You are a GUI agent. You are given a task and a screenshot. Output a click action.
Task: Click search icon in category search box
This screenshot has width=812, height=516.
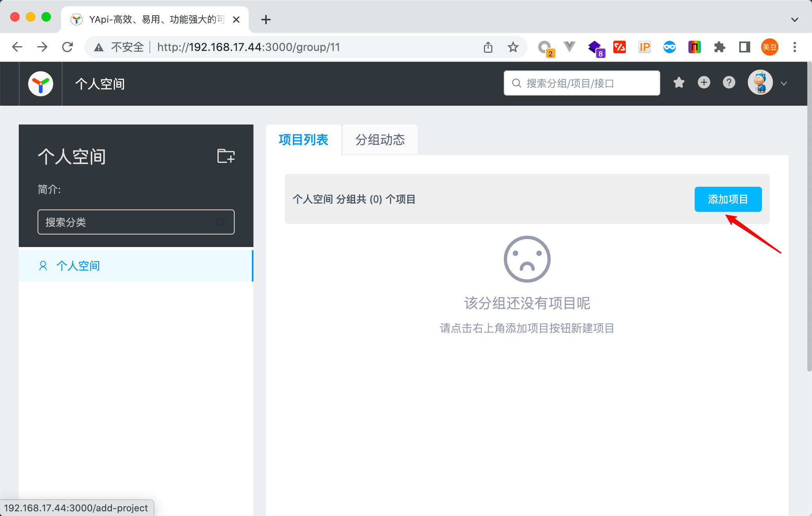[x=220, y=222]
